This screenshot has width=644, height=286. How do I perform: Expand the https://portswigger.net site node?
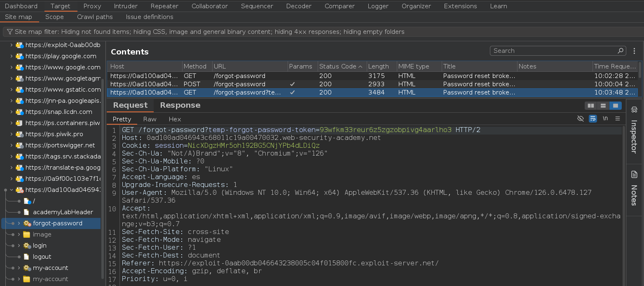coord(11,145)
